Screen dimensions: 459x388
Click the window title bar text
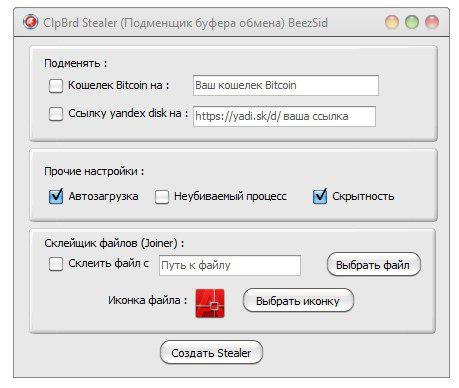pyautogui.click(x=185, y=23)
